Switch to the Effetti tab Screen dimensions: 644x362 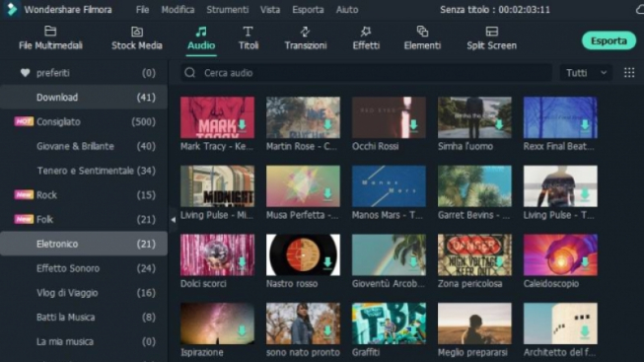coord(366,38)
